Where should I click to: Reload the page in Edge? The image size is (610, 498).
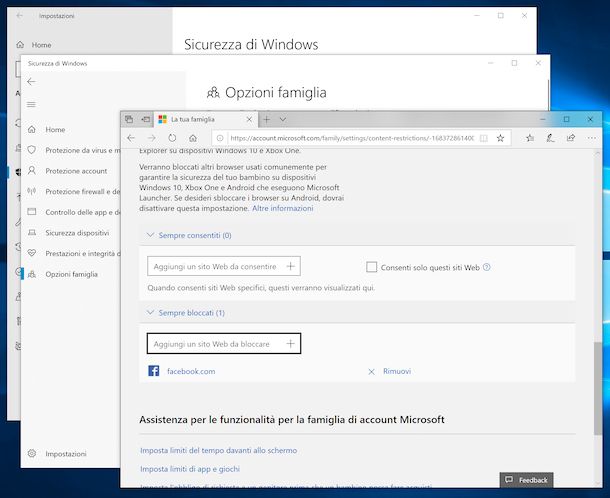[x=172, y=138]
